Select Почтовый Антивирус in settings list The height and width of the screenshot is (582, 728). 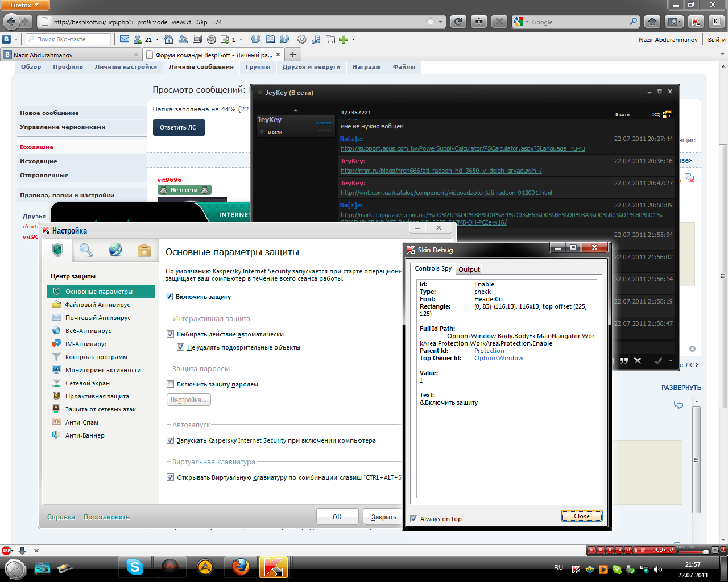coord(98,318)
